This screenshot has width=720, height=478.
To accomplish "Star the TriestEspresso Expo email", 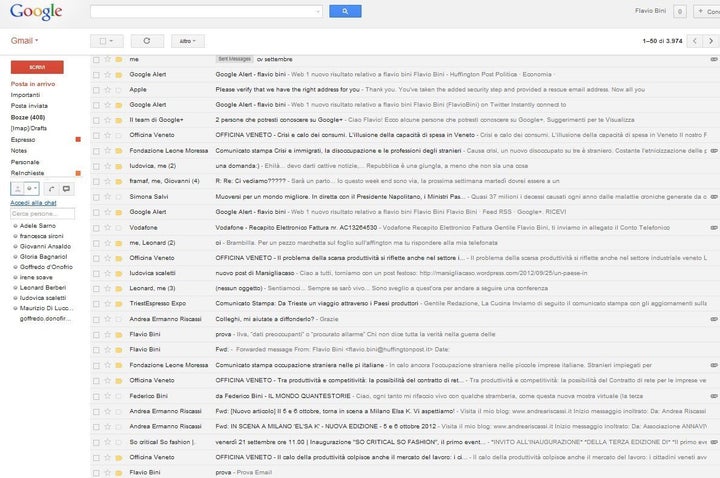I will pyautogui.click(x=107, y=304).
